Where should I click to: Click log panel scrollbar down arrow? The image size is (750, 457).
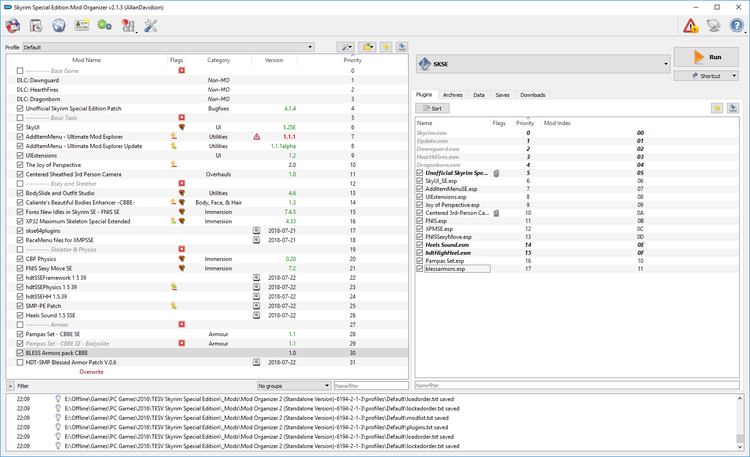coord(740,447)
